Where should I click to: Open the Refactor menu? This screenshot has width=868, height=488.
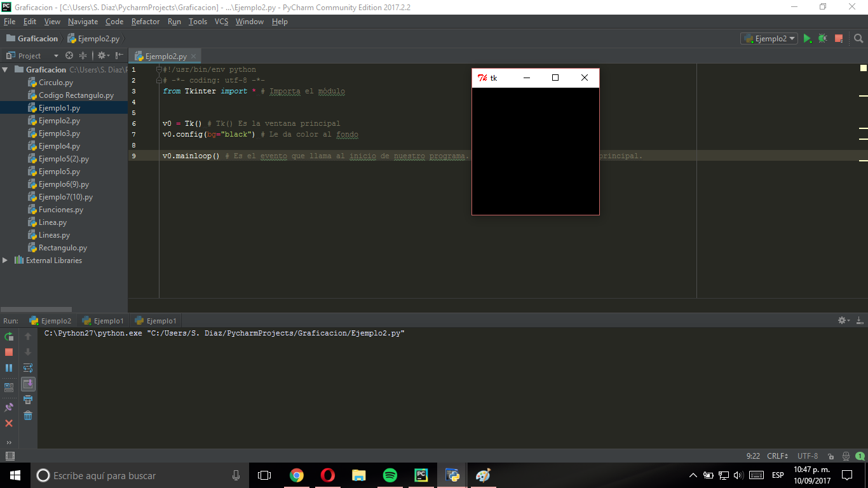pyautogui.click(x=146, y=21)
